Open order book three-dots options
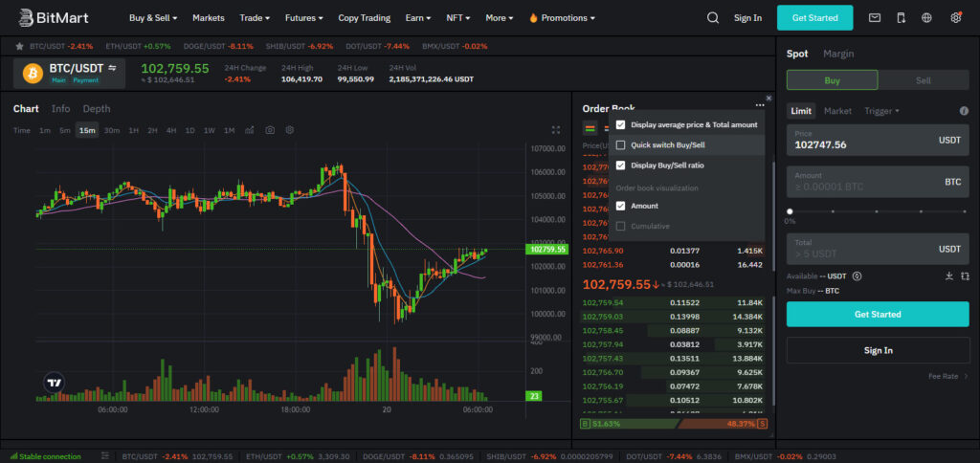This screenshot has height=463, width=980. point(760,106)
